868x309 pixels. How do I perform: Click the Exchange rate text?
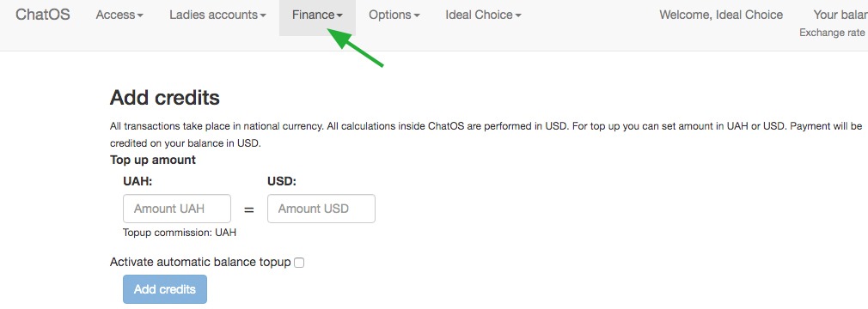(x=832, y=33)
